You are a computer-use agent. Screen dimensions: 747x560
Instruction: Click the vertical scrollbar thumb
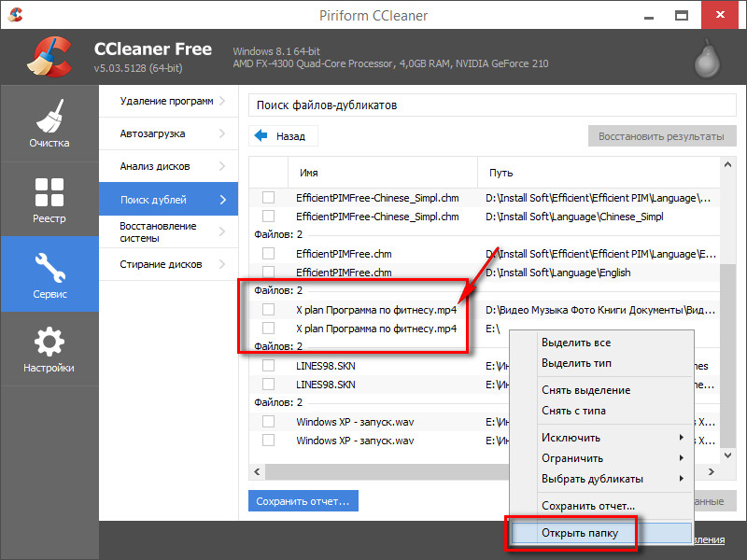727,357
